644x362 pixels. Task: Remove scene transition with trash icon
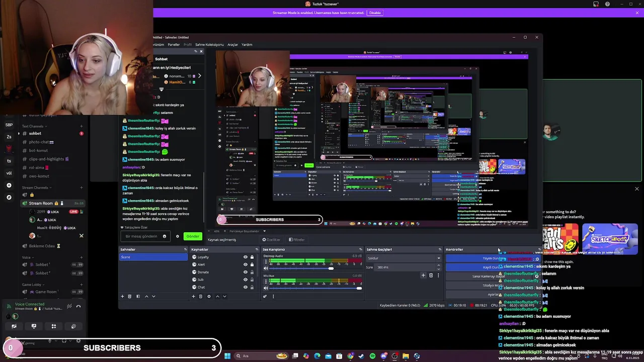pyautogui.click(x=431, y=276)
